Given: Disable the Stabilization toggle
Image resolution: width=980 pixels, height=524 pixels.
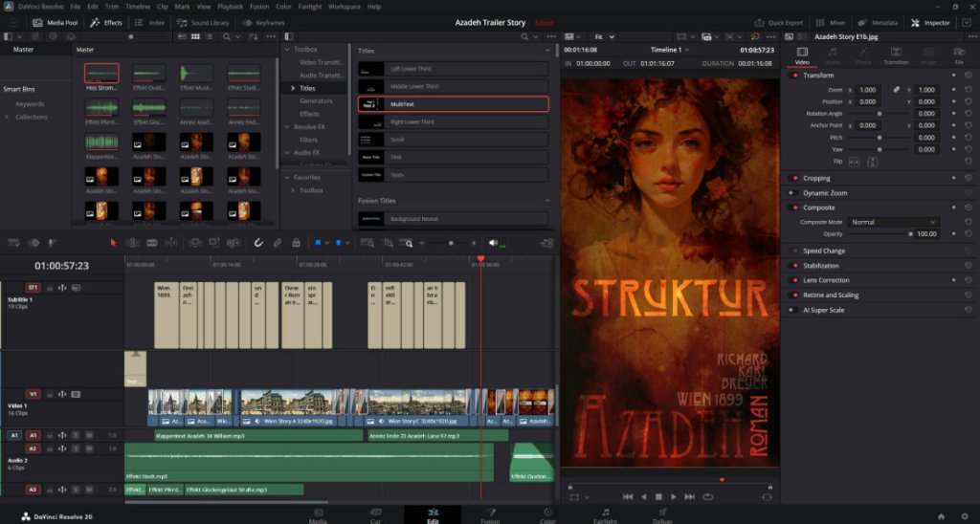Looking at the screenshot, I should tap(794, 266).
